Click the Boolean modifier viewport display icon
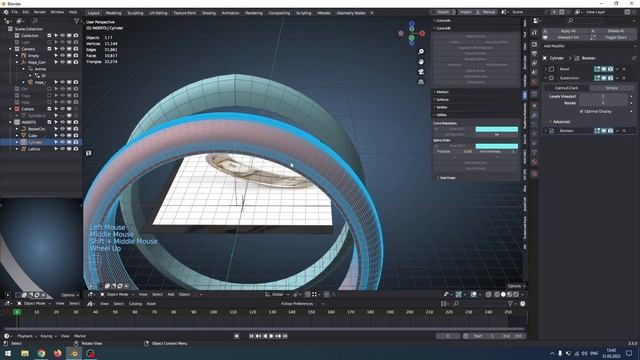The width and height of the screenshot is (640, 360). tap(604, 131)
